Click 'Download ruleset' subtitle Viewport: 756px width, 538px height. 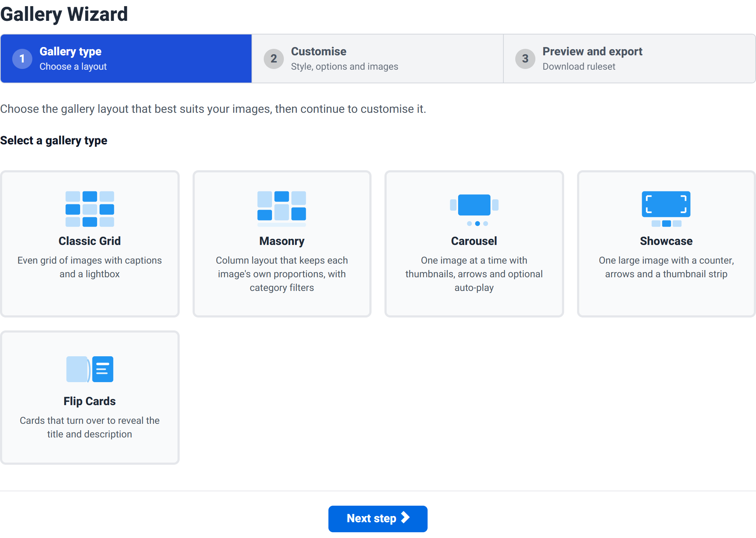(579, 66)
